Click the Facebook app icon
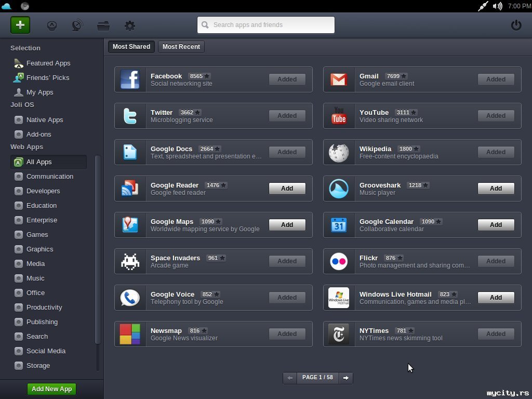 point(130,79)
